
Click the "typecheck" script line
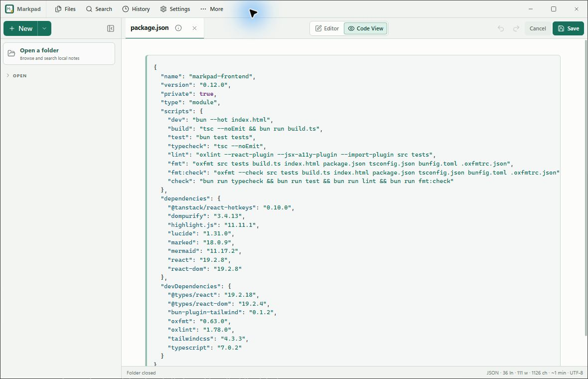tap(216, 146)
